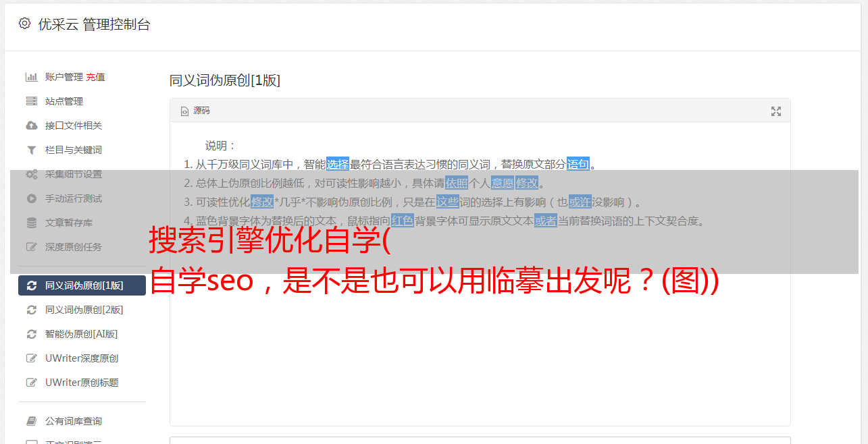The image size is (868, 444).
Task: Select the active 同义词伪原创[1版] sidebar item
Action: (x=82, y=285)
